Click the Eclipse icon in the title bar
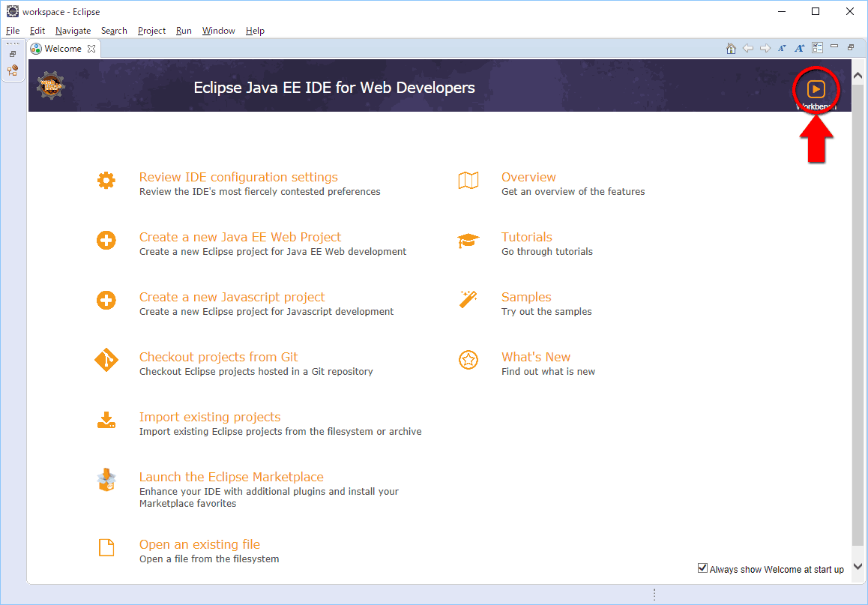 [x=13, y=12]
